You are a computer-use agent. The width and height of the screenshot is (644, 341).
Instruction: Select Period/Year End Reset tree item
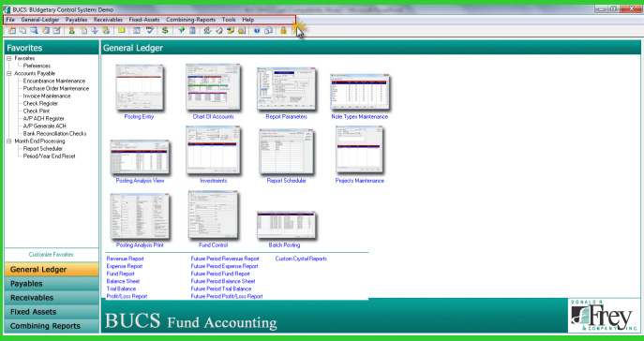[x=50, y=156]
